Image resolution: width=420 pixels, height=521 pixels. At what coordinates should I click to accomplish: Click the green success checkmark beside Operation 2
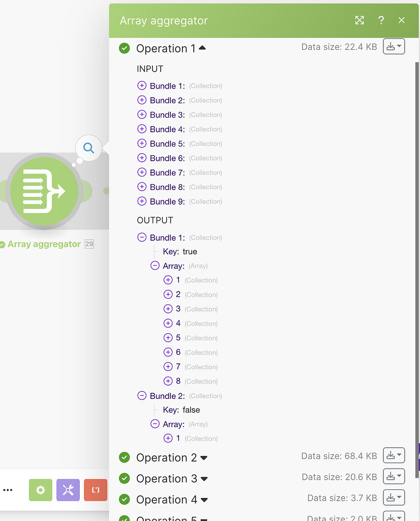[124, 457]
